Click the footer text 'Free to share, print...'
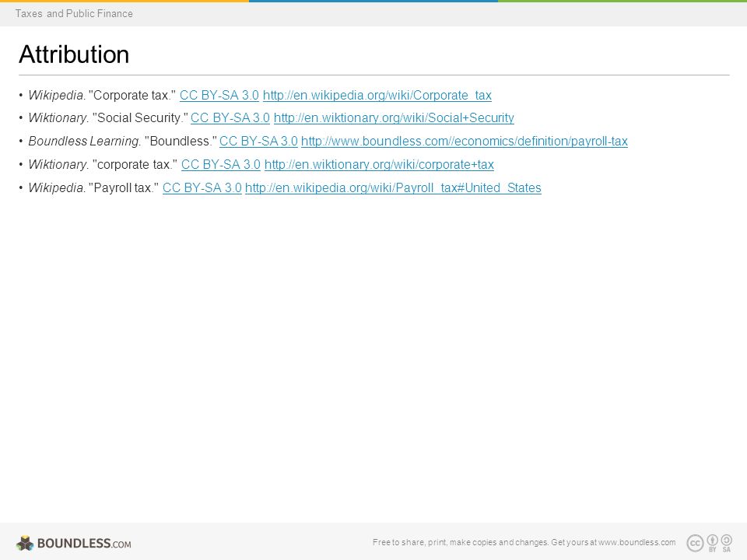 pos(524,542)
